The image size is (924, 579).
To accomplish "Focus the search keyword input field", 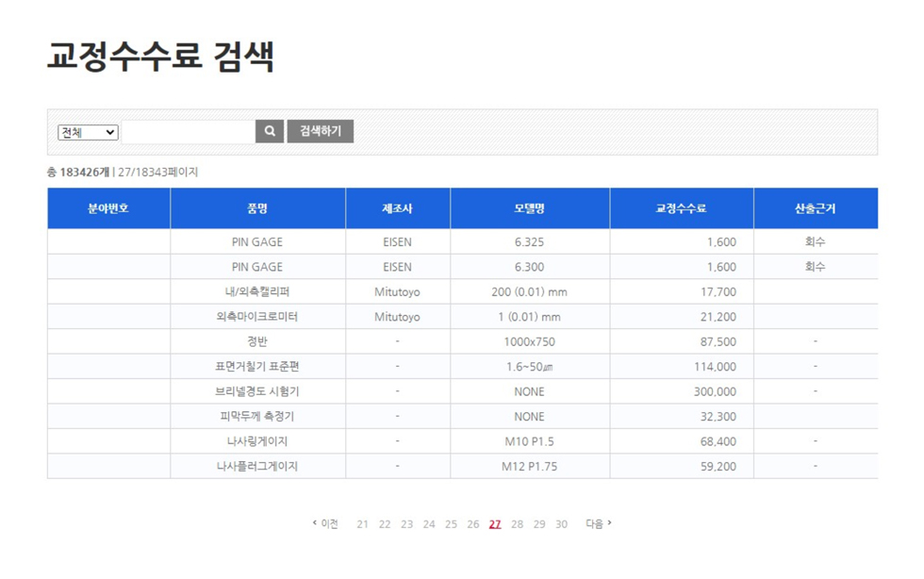I will (188, 132).
